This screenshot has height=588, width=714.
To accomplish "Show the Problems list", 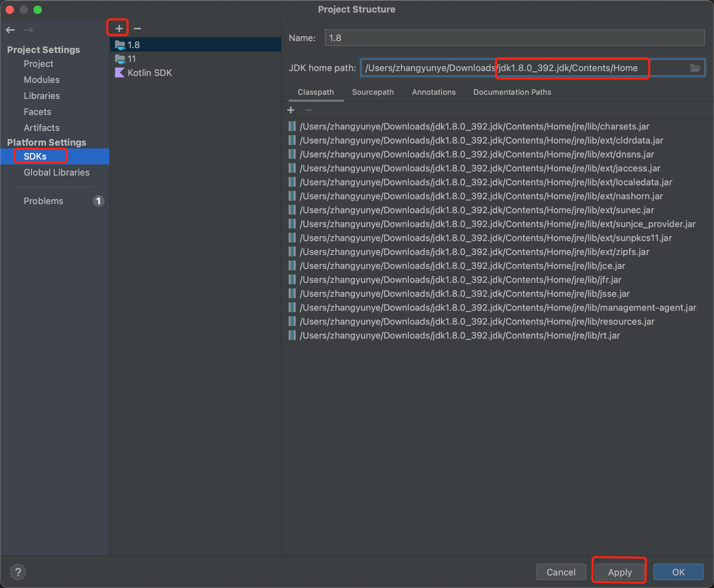I will click(43, 201).
